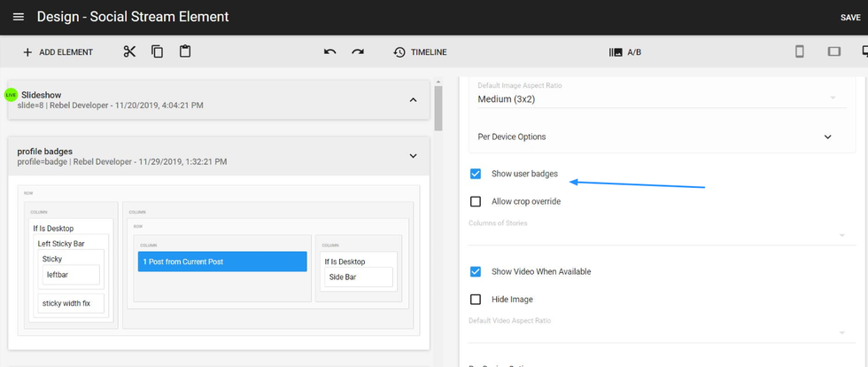Uncheck Show user badges checkbox
The image size is (868, 367).
click(x=476, y=174)
